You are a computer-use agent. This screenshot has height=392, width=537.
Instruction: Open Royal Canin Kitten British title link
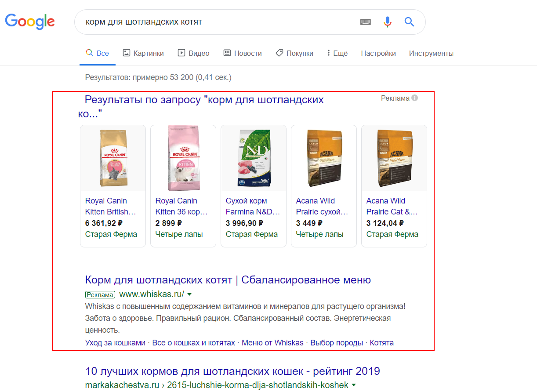coord(111,206)
